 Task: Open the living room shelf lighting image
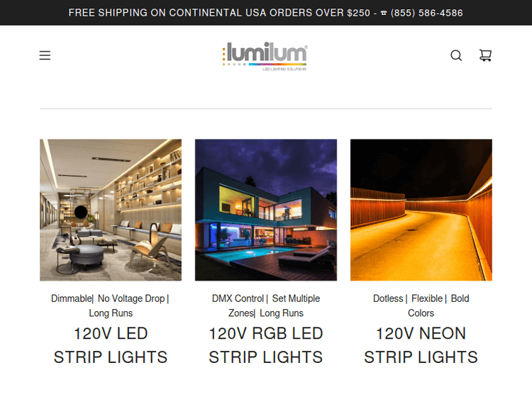click(x=111, y=210)
